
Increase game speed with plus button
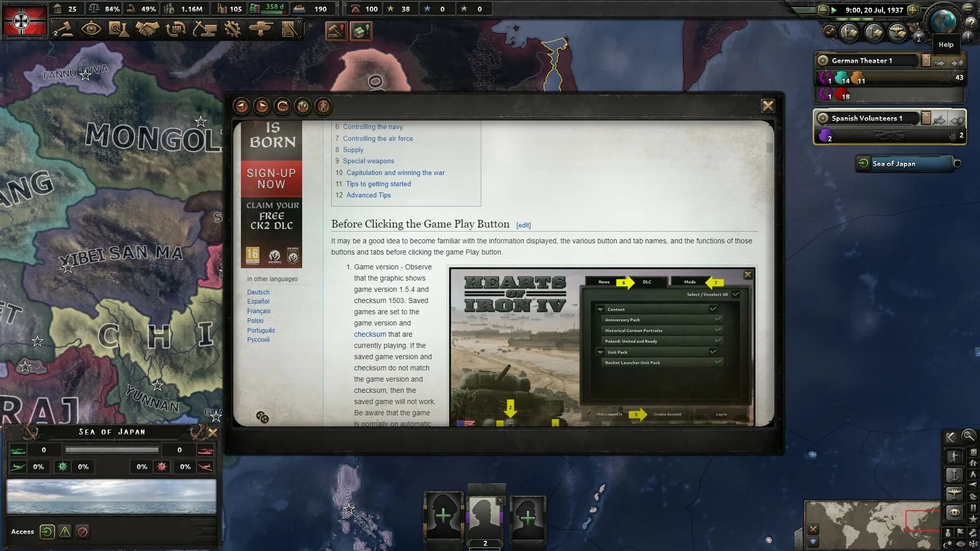tap(913, 10)
